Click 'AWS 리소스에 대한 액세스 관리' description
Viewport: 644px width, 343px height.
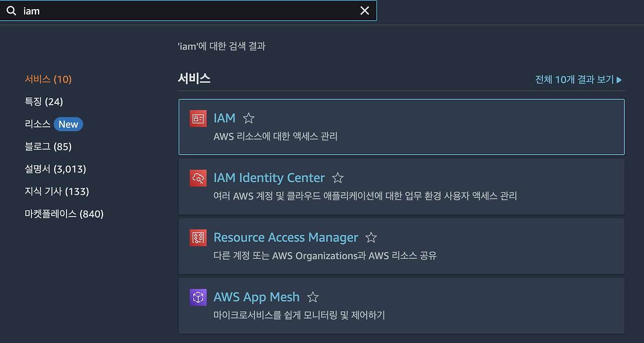276,136
